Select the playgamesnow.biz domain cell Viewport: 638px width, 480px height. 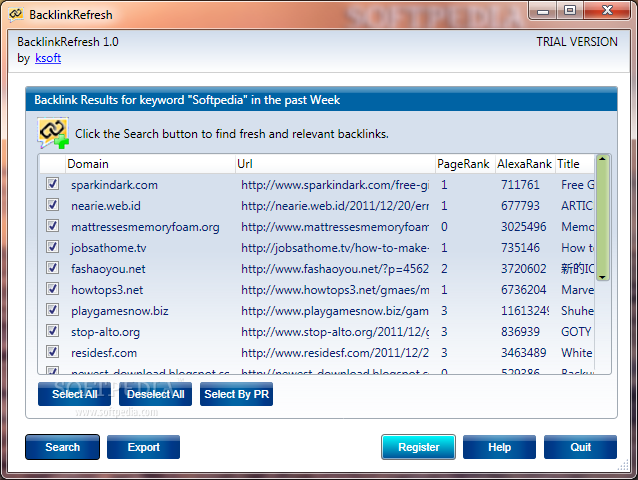point(120,311)
